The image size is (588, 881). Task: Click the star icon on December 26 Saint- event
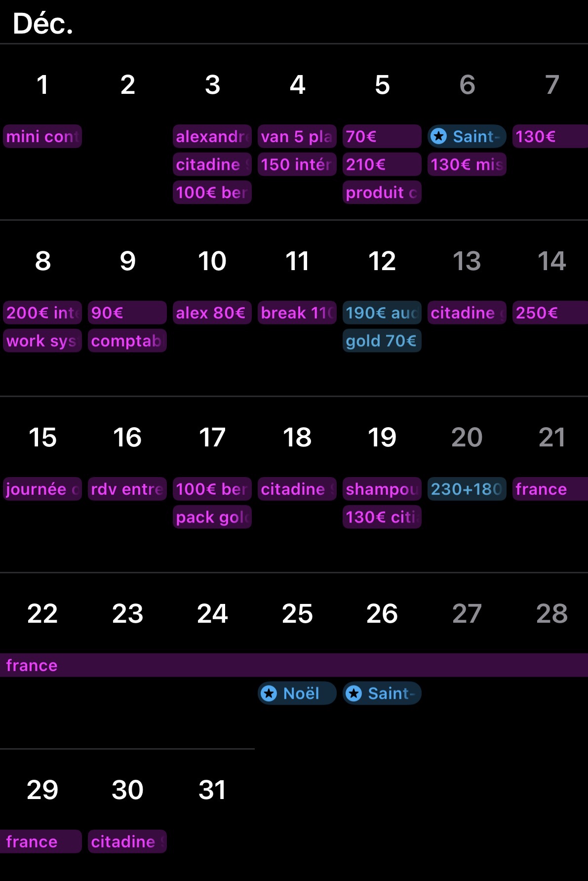353,693
